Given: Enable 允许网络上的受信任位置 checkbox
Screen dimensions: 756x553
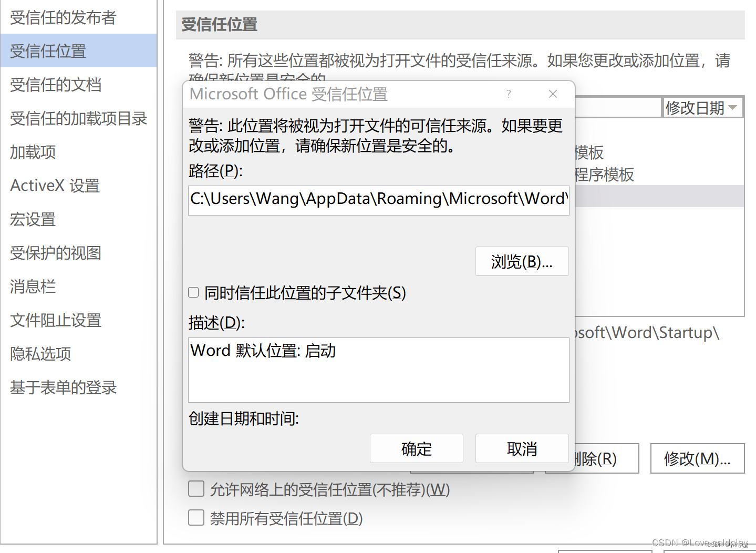Looking at the screenshot, I should (196, 489).
